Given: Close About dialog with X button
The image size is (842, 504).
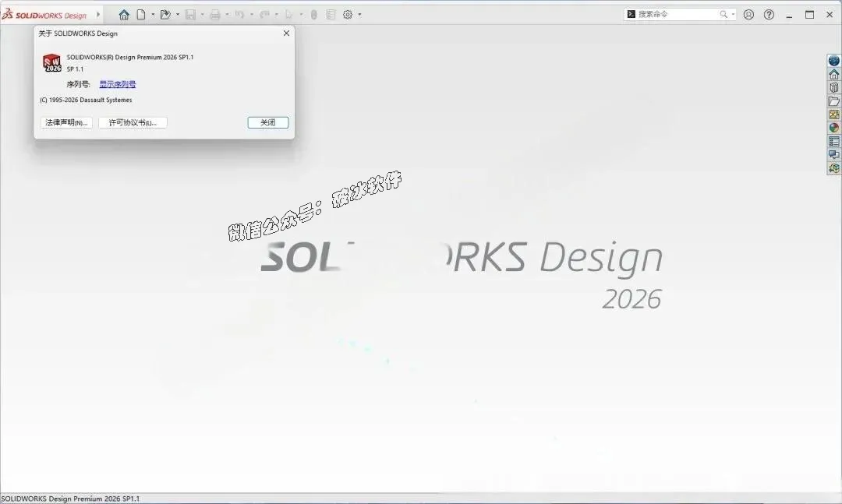Looking at the screenshot, I should [x=286, y=33].
